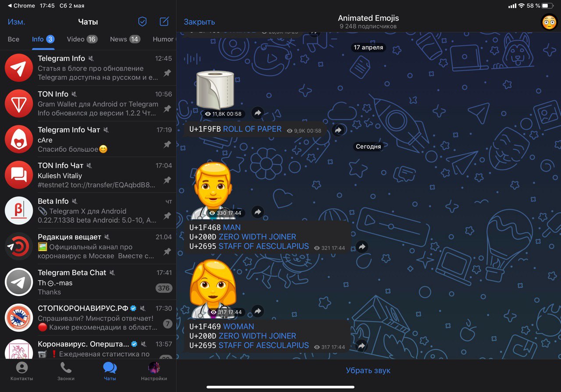561x392 pixels.
Task: Forward the ROLL OF PAPER text message
Action: tap(337, 130)
